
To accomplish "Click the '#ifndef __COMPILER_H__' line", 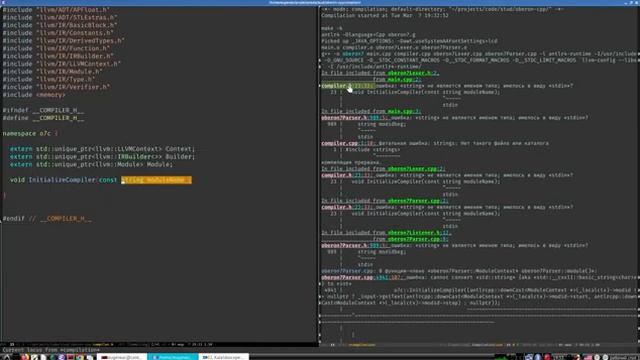I will [x=43, y=110].
